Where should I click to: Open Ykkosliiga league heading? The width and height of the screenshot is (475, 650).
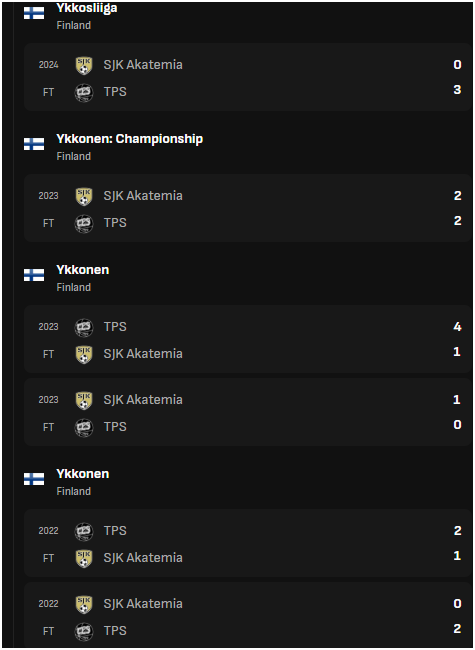(87, 8)
